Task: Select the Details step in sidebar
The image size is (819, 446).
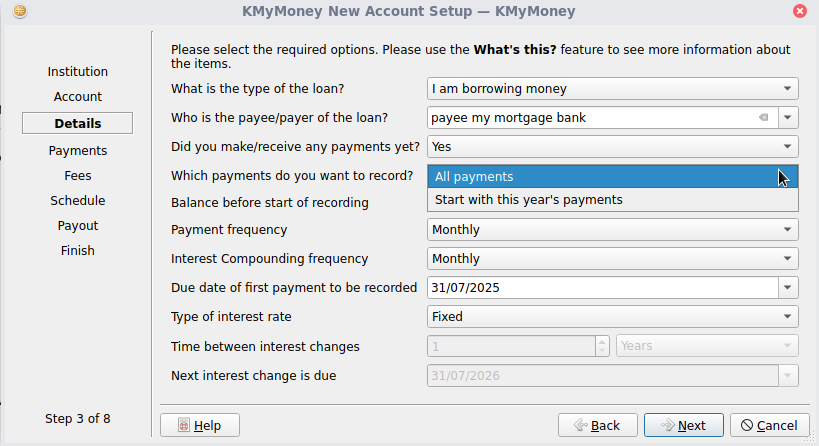Action: click(x=78, y=124)
